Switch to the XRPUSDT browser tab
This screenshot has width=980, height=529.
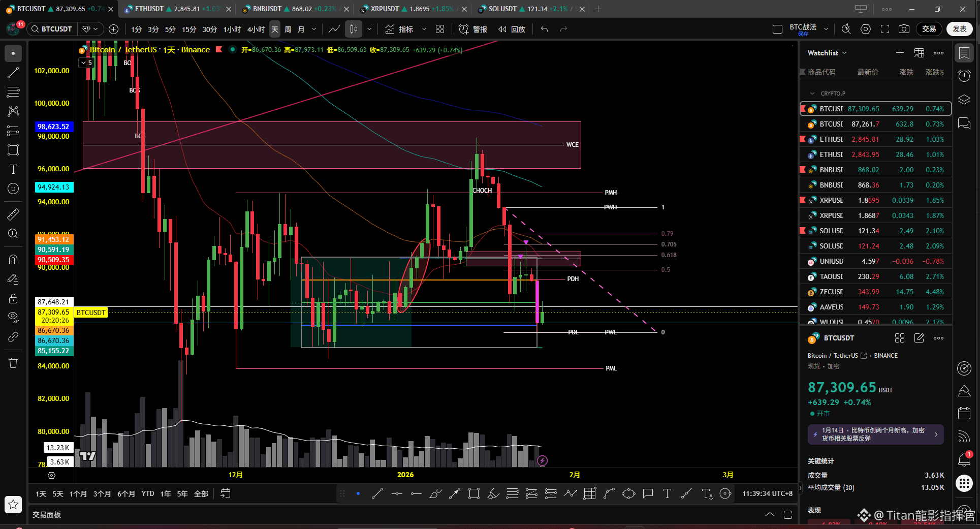coord(413,9)
